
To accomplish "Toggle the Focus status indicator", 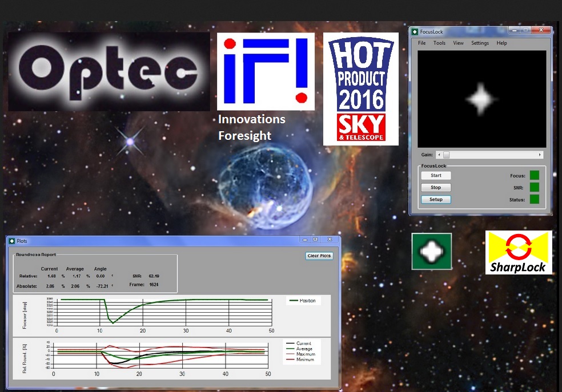I will click(534, 176).
